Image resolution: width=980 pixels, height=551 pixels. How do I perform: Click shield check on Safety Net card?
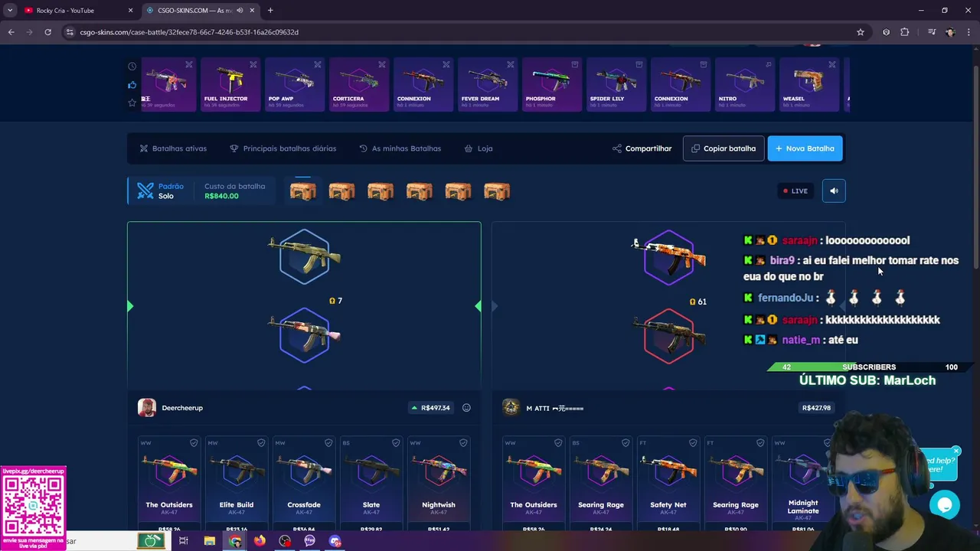point(693,442)
